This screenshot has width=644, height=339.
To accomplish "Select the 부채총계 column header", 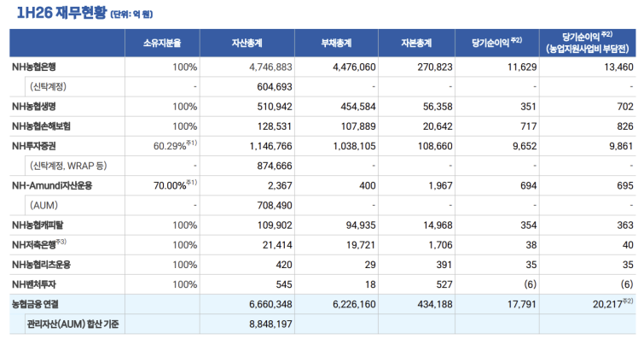I will (x=336, y=43).
